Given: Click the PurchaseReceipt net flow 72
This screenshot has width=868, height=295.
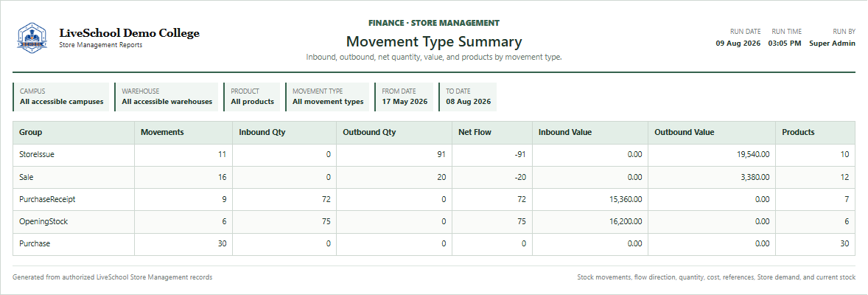Looking at the screenshot, I should (522, 199).
